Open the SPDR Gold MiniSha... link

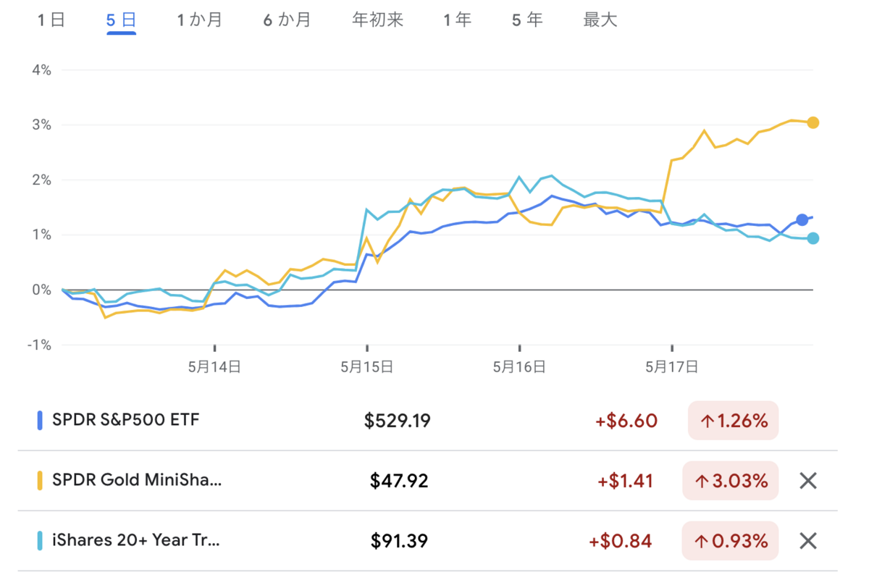coord(137,480)
